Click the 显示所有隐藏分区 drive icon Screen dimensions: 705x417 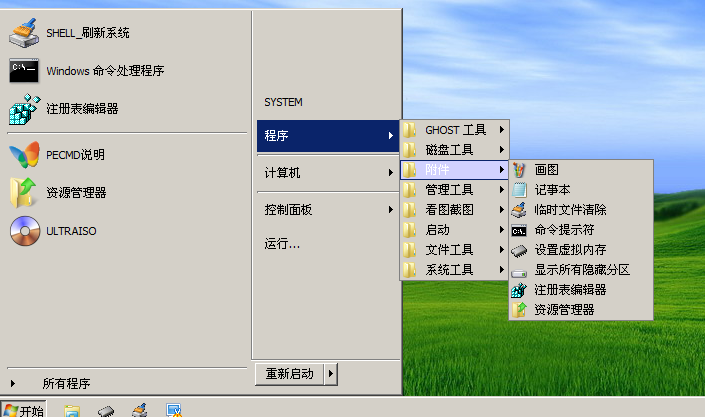click(x=519, y=273)
